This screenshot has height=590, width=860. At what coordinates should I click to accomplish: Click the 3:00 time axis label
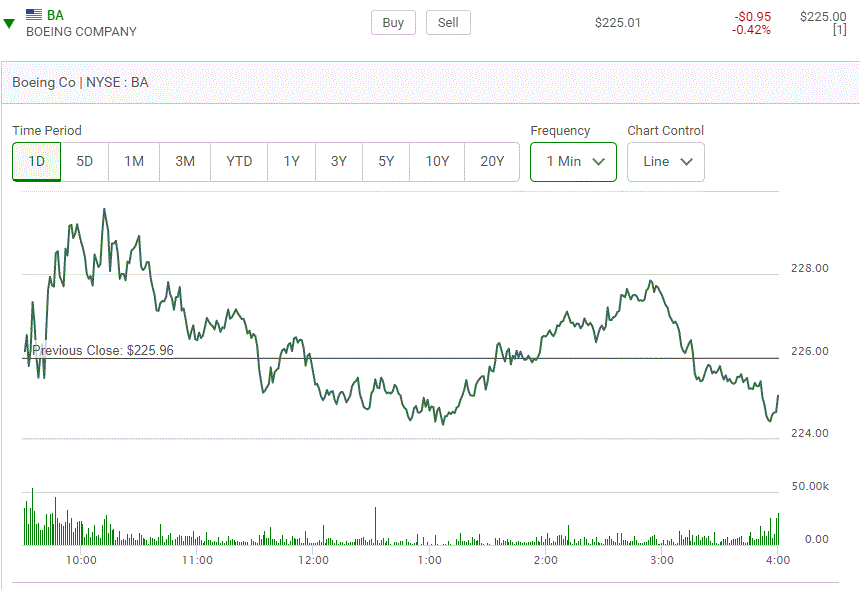tap(662, 560)
